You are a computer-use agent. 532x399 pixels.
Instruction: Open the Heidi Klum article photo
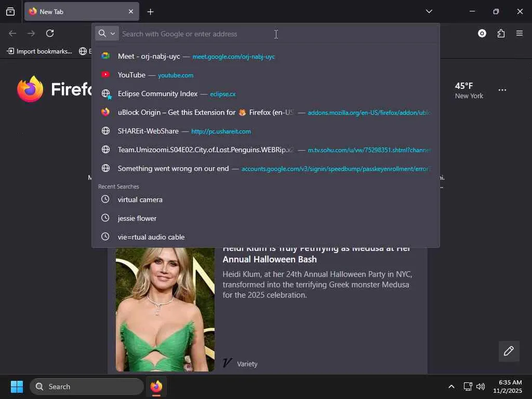tap(165, 310)
